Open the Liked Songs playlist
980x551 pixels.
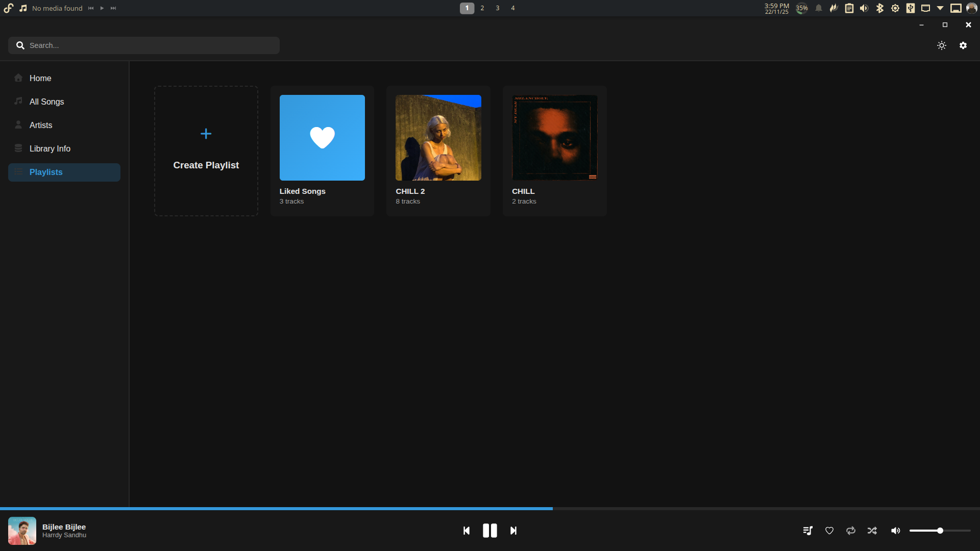[322, 137]
